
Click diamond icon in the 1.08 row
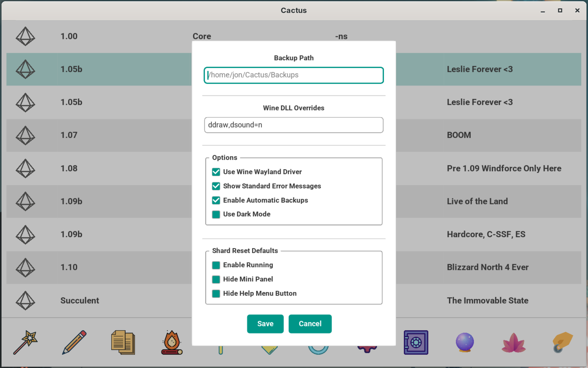click(25, 168)
